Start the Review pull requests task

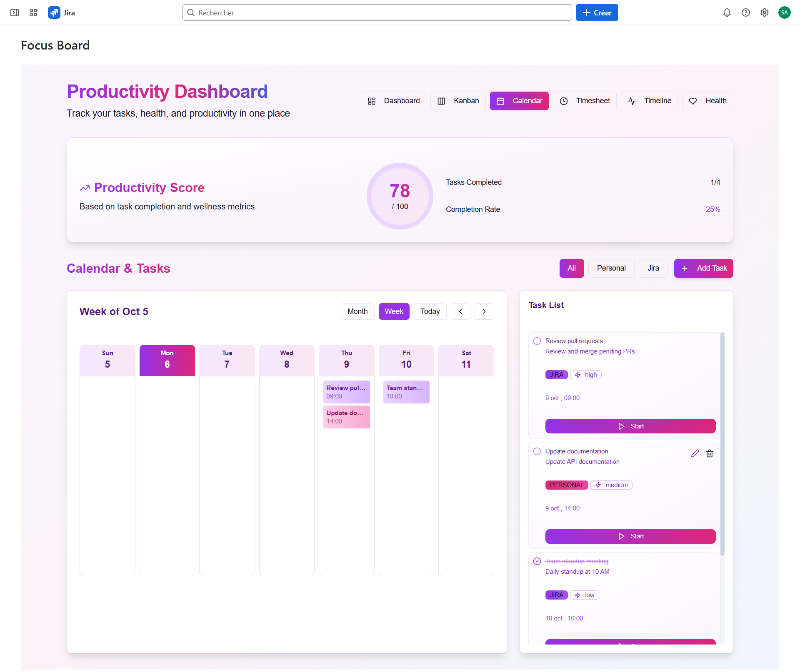coord(630,426)
